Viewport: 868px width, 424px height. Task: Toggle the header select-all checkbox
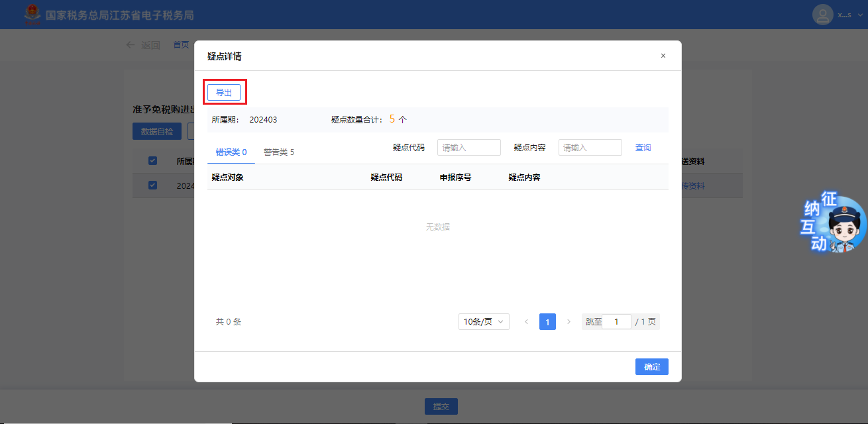pos(152,161)
